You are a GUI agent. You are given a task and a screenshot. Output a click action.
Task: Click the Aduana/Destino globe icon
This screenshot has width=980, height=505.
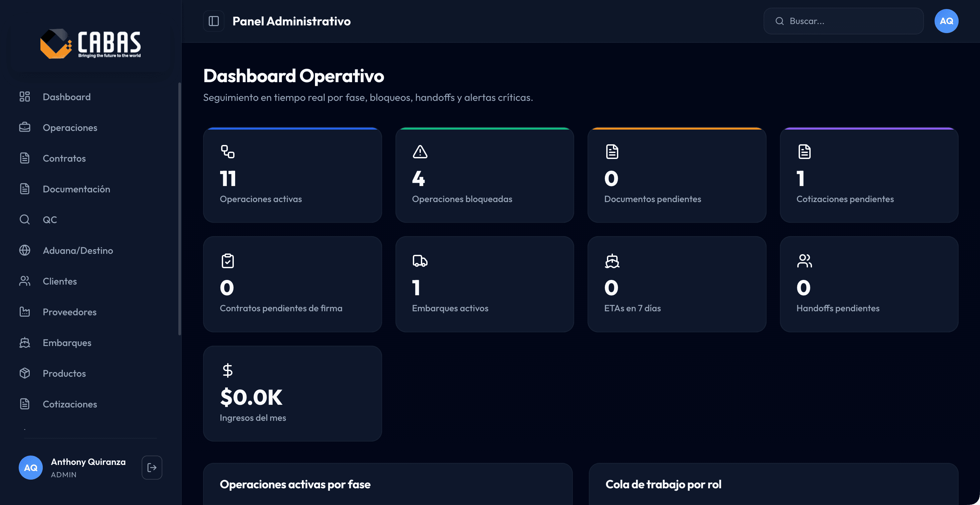[25, 250]
